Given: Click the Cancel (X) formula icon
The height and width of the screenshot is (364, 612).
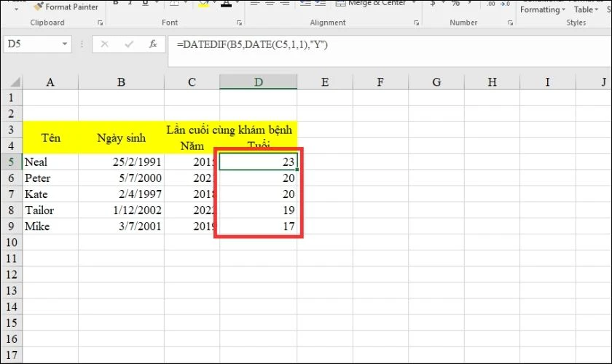Looking at the screenshot, I should [105, 44].
